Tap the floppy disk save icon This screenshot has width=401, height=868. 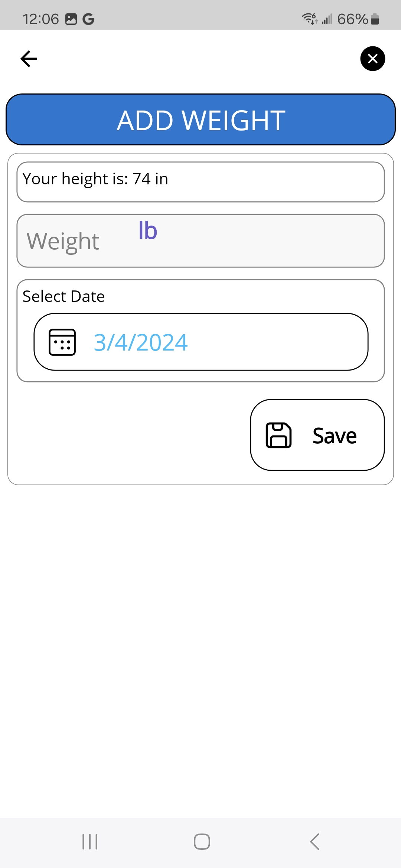pos(278,435)
